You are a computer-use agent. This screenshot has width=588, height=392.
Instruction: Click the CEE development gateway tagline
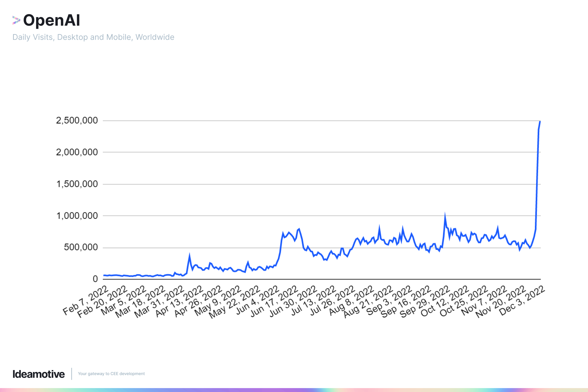111,374
